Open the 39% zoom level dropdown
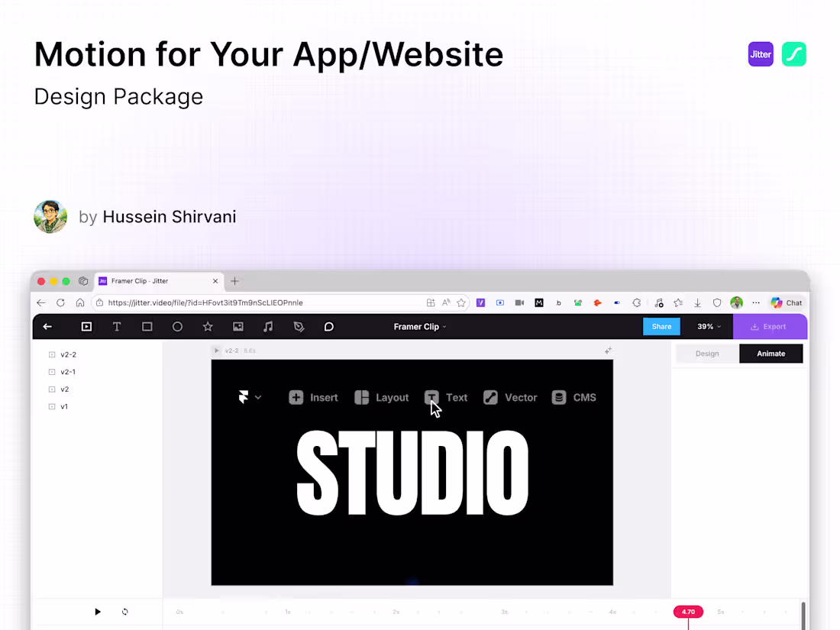The width and height of the screenshot is (840, 630). click(707, 326)
